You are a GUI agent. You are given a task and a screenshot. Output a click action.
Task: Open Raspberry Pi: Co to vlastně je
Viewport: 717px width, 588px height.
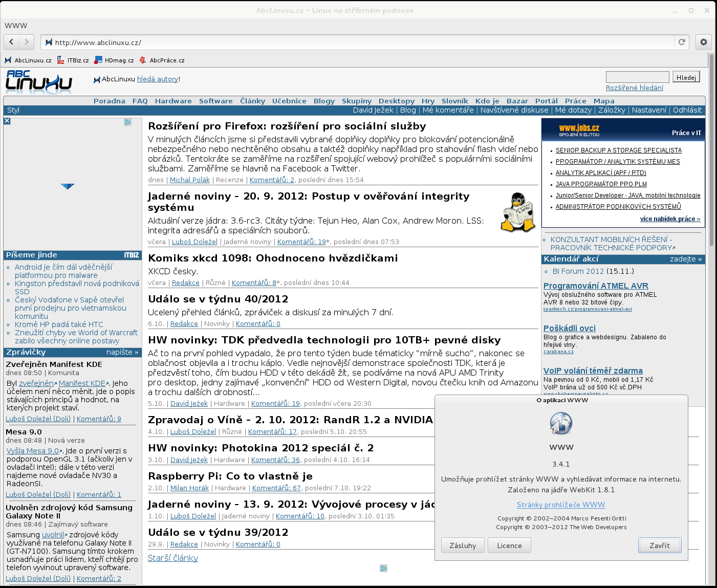point(230,476)
